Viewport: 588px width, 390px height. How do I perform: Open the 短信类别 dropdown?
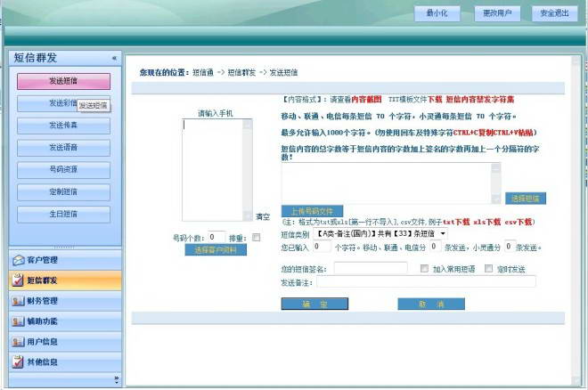click(x=380, y=233)
